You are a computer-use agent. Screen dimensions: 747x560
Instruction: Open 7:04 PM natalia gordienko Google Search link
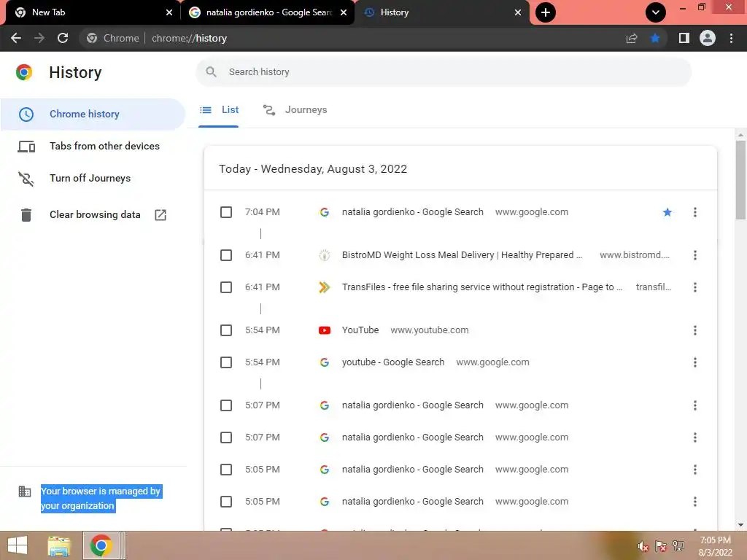(413, 212)
